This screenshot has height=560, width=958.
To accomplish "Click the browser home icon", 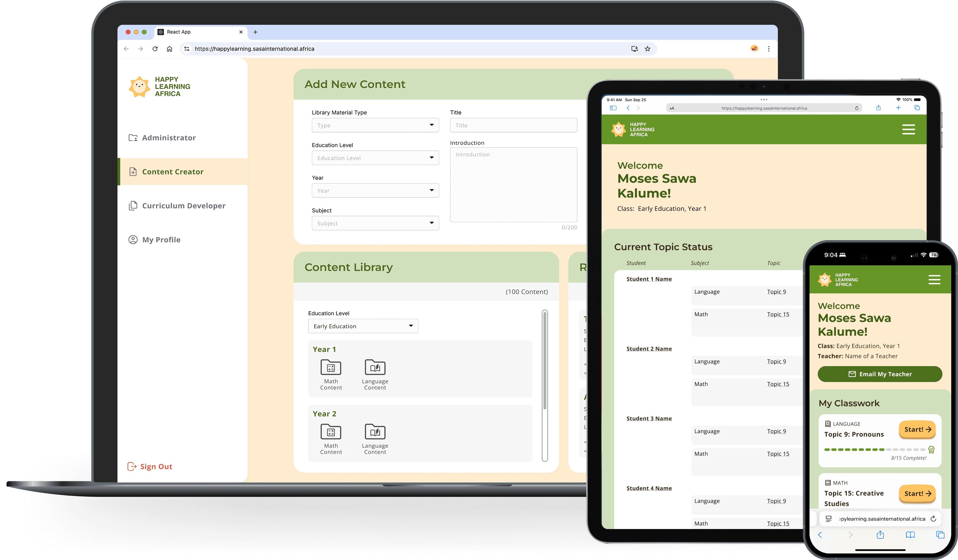I will (x=170, y=49).
